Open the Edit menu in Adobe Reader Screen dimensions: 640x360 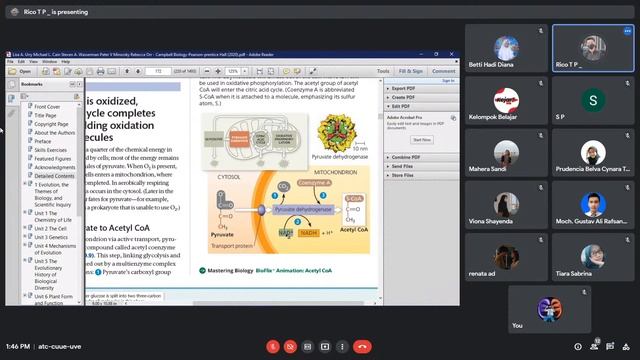click(21, 62)
